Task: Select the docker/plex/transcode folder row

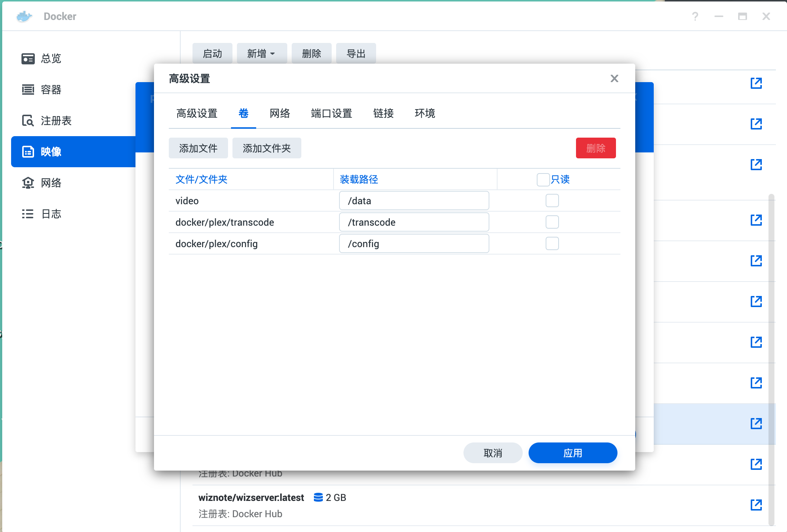Action: (x=394, y=222)
